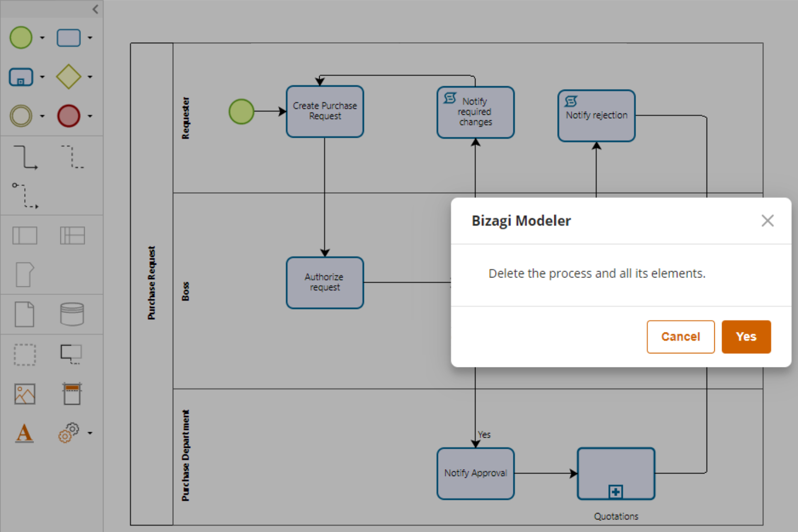This screenshot has height=532, width=798.
Task: Click Cancel in the Bizagi Modeler dialog
Action: click(x=680, y=337)
